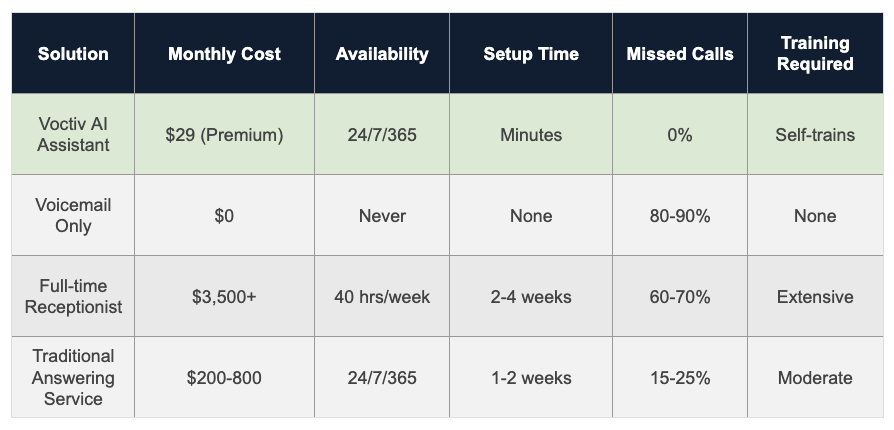Select the Full-time Receptionist cell

coord(73,296)
